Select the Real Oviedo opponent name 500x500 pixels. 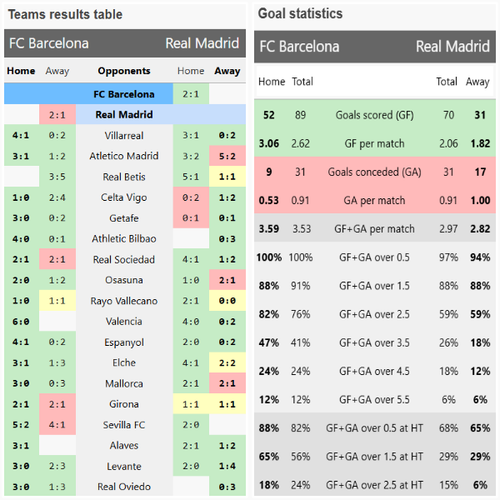[x=124, y=487]
